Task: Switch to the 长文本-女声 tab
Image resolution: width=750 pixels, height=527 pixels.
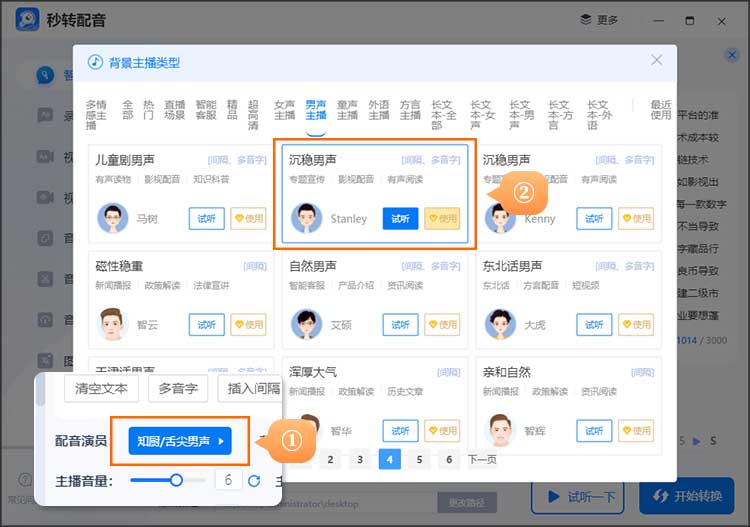Action: [483, 115]
